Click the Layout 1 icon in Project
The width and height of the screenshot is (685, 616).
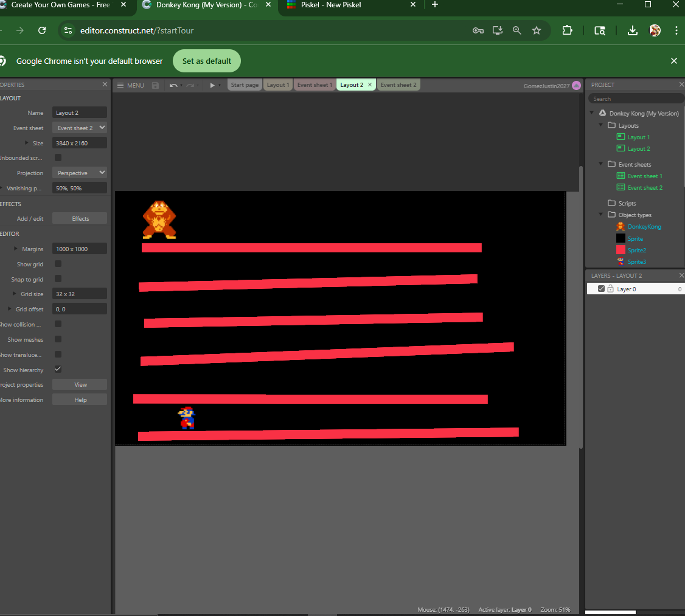tap(621, 137)
